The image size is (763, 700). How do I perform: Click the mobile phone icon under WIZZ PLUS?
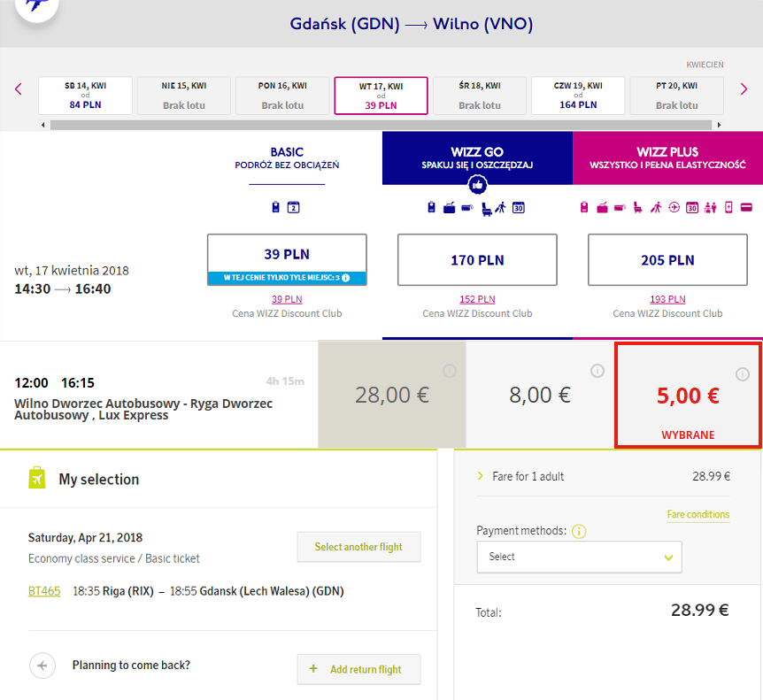click(x=728, y=208)
